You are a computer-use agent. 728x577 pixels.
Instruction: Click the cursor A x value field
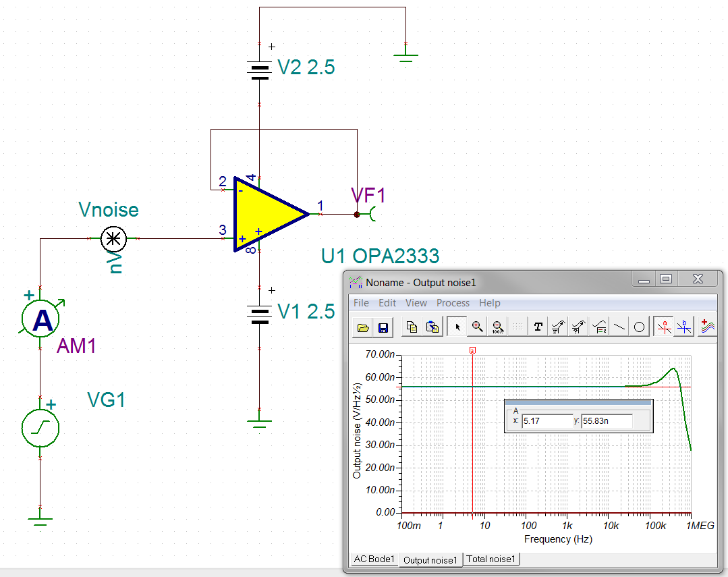pos(547,421)
